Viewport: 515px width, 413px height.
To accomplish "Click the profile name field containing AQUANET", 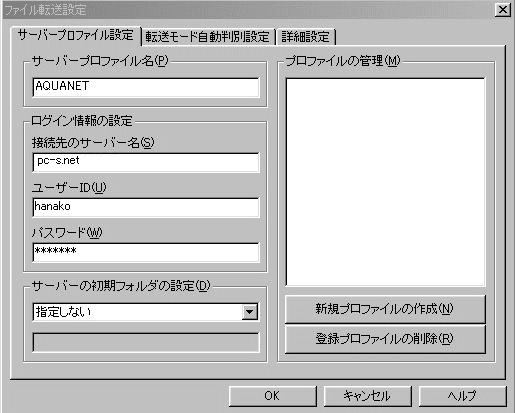I will pos(146,87).
